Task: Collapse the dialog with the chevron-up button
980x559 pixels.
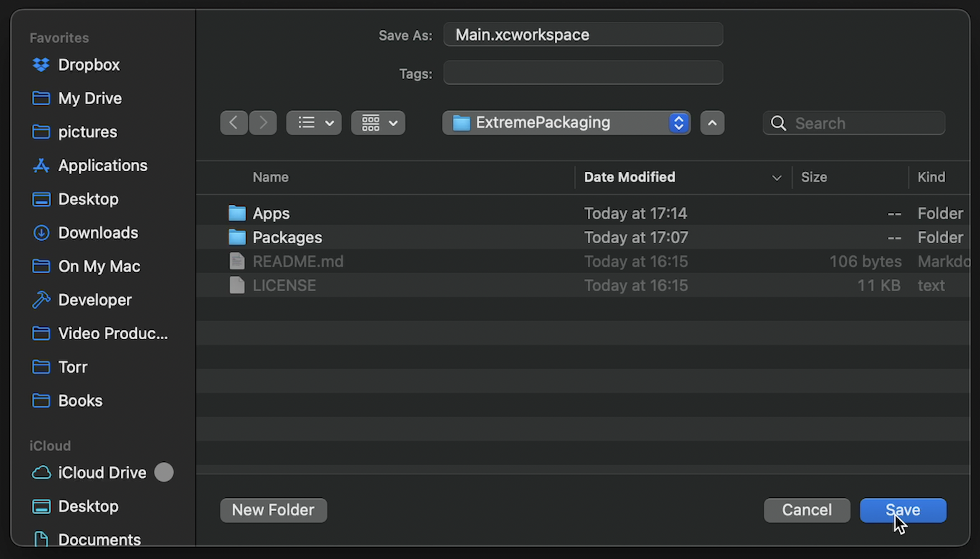Action: tap(712, 123)
